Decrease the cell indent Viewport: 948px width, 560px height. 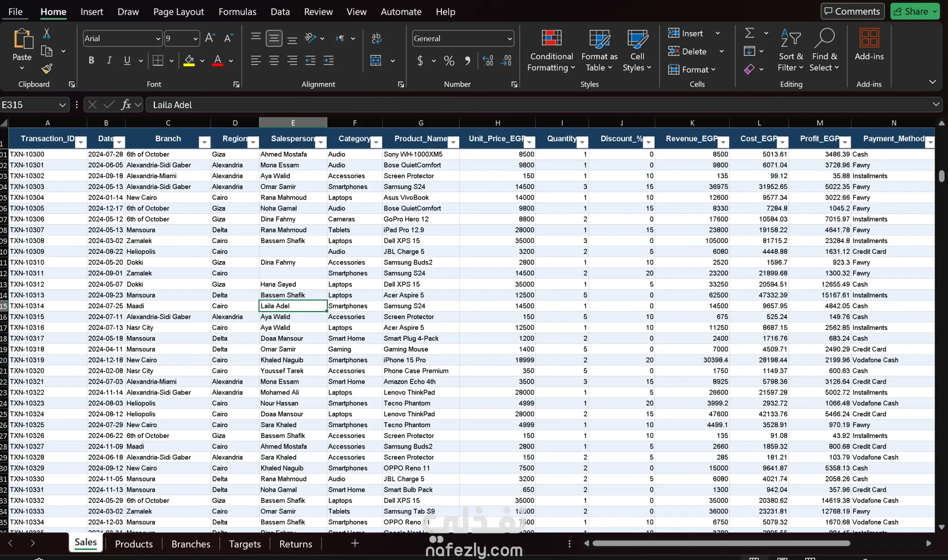tap(311, 60)
